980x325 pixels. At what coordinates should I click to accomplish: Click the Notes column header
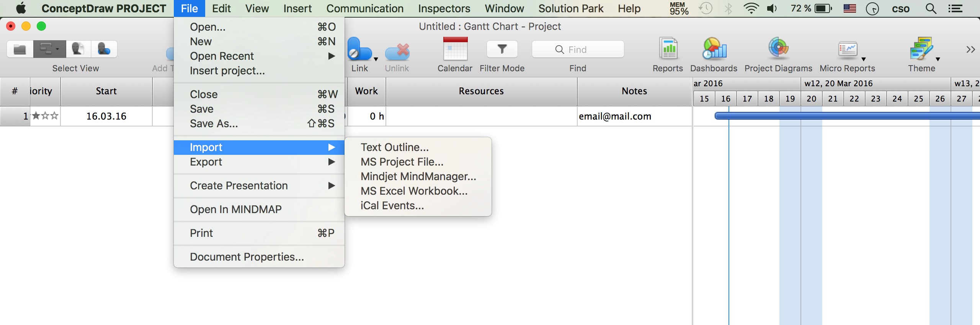coord(634,91)
